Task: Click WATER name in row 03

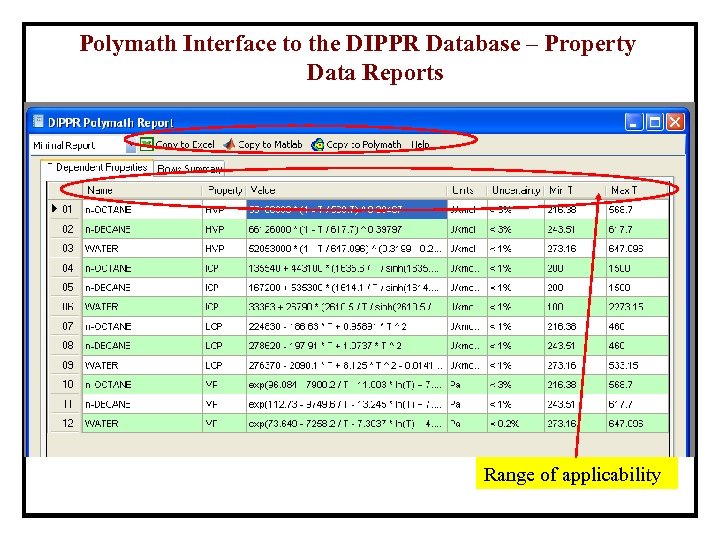Action: (x=142, y=248)
